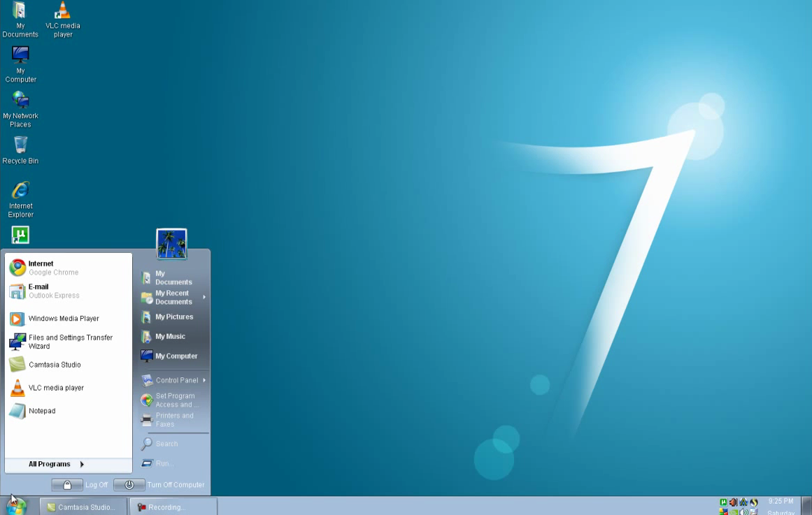Image resolution: width=812 pixels, height=515 pixels.
Task: Click the volume speaker tray icon
Action: click(733, 502)
